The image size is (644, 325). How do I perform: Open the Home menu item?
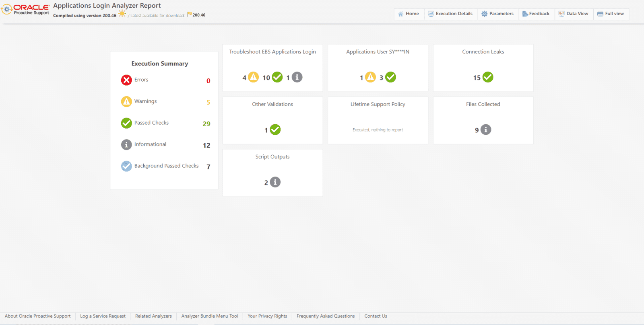click(x=409, y=14)
